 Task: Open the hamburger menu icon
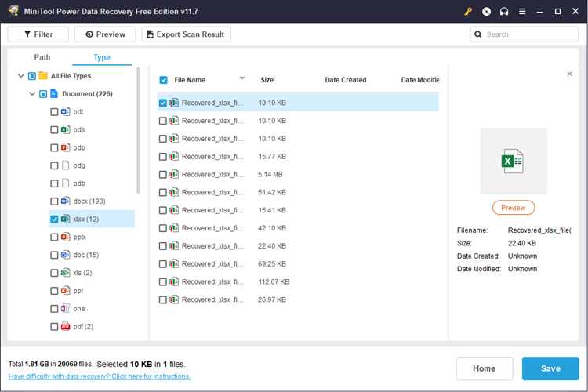tap(522, 12)
